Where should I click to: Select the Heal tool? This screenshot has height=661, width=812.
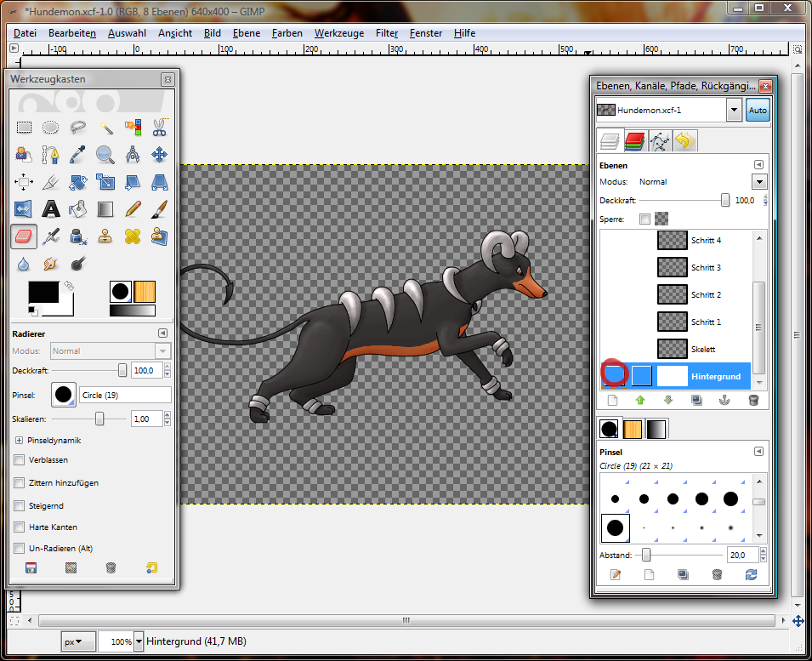tap(133, 236)
